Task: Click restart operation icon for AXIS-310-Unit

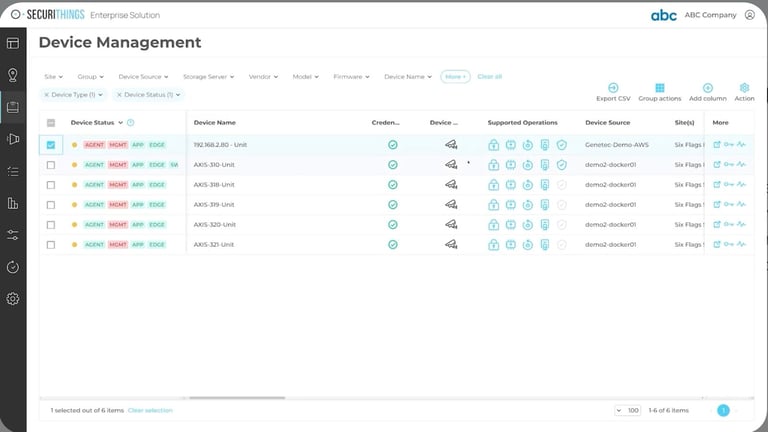Action: tap(528, 165)
